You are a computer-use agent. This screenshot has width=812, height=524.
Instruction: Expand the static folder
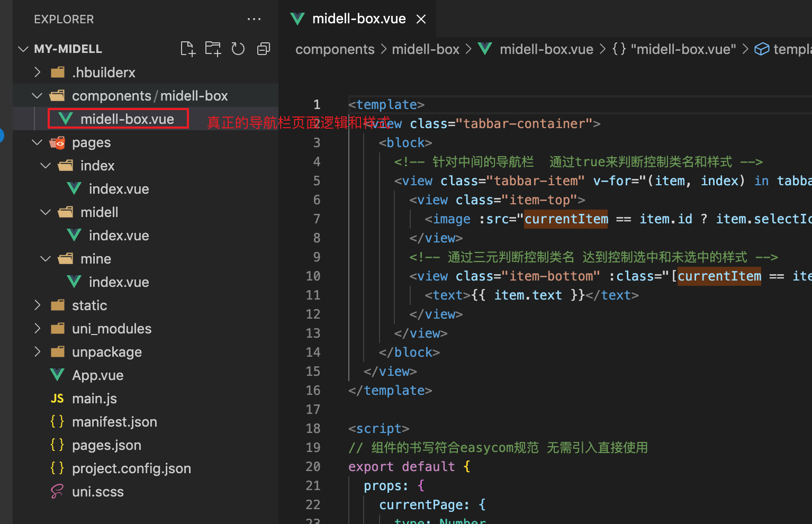[x=37, y=305]
